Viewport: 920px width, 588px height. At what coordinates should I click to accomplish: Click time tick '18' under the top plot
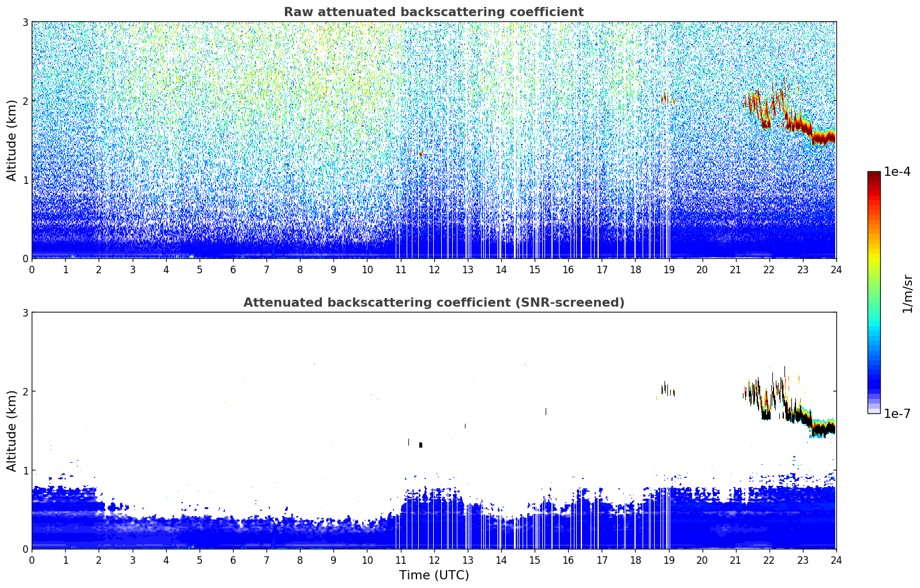point(635,269)
